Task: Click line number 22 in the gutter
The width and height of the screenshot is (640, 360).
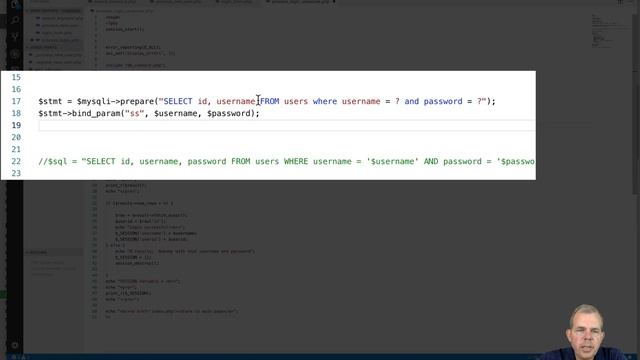Action: tap(16, 162)
